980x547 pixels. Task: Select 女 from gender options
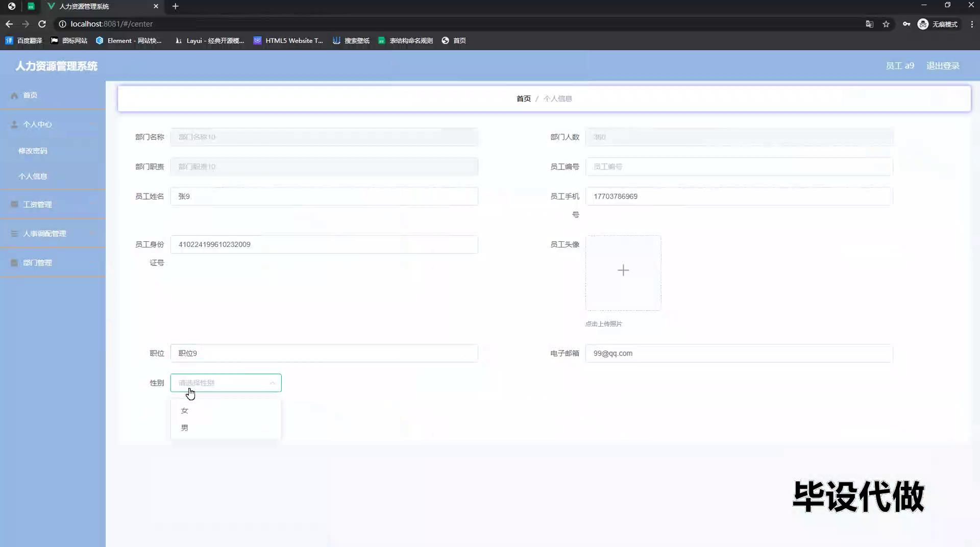pos(185,411)
